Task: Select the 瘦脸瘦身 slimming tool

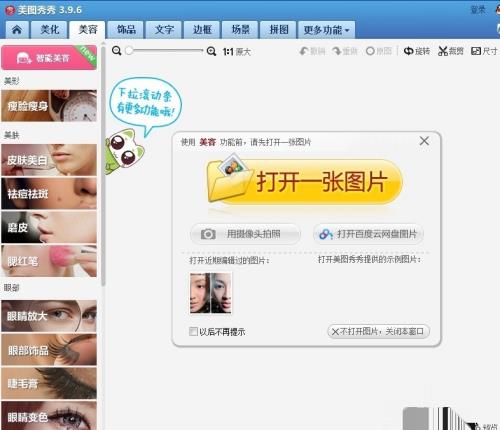Action: tap(49, 106)
